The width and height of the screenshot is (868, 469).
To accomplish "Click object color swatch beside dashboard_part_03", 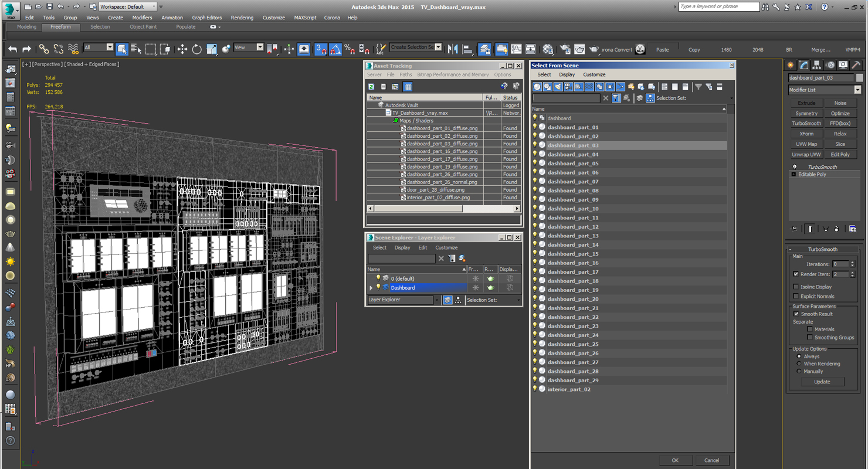I will point(860,77).
